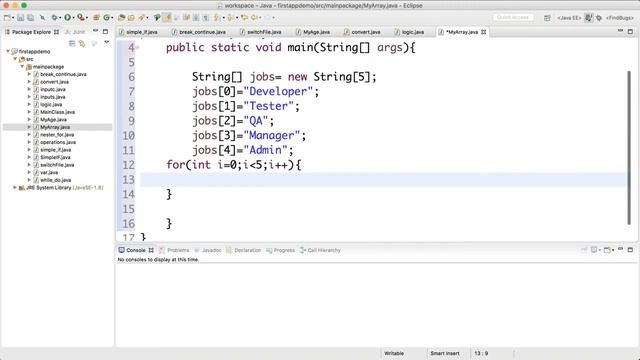Collapse the mainpackage node
The image size is (640, 360).
pyautogui.click(x=22, y=67)
